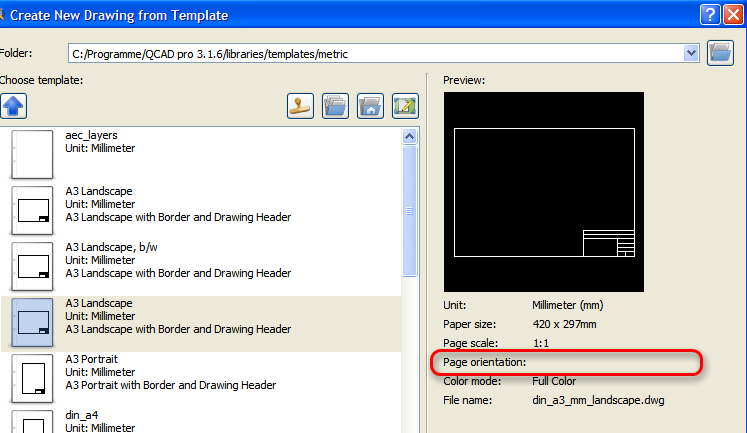The image size is (747, 433).
Task: Click the din_a3_mm_landscape.dwg file name text
Action: click(586, 401)
